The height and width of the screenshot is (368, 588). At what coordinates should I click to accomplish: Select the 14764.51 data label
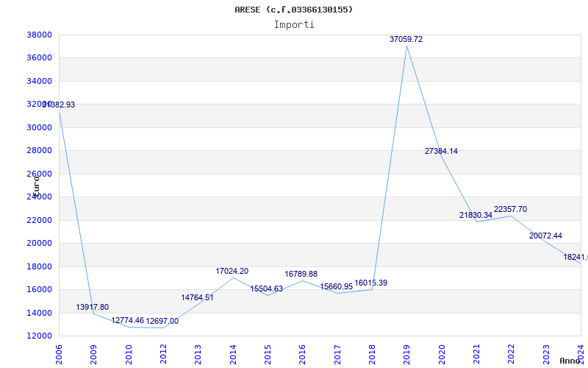coord(197,297)
